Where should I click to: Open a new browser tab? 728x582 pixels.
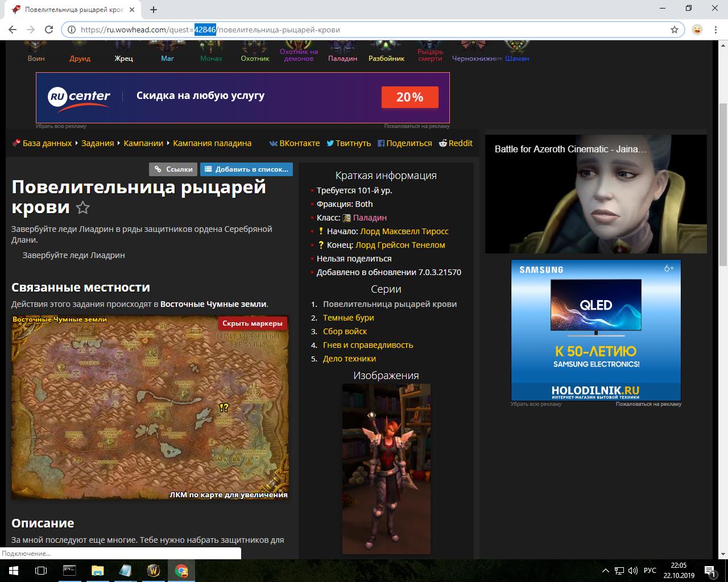pos(154,9)
